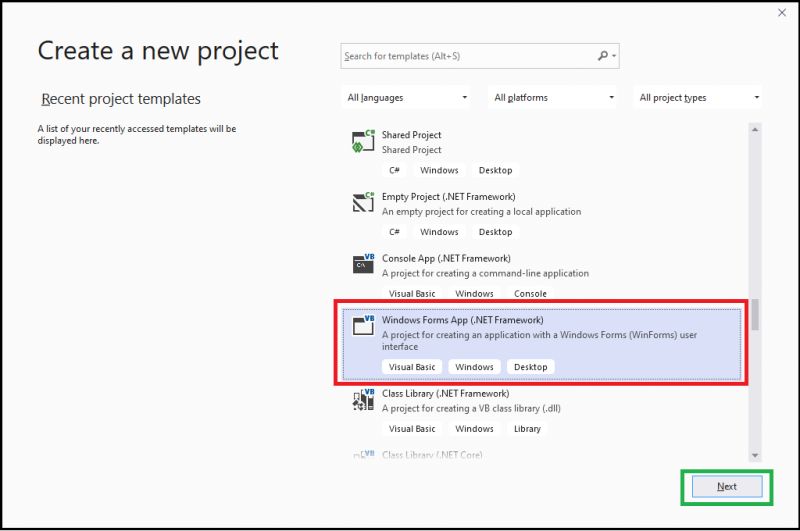Image resolution: width=800 pixels, height=531 pixels.
Task: Expand the search options arrow
Action: [614, 56]
